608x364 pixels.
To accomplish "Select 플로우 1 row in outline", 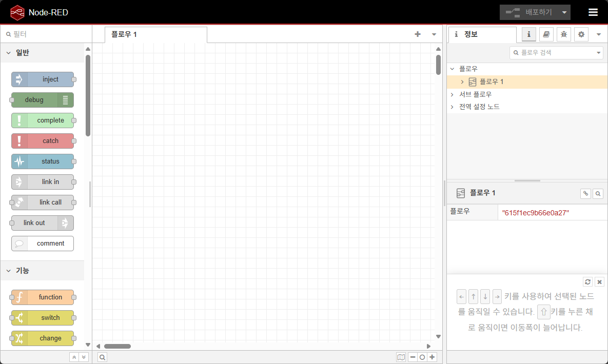I will coord(527,82).
